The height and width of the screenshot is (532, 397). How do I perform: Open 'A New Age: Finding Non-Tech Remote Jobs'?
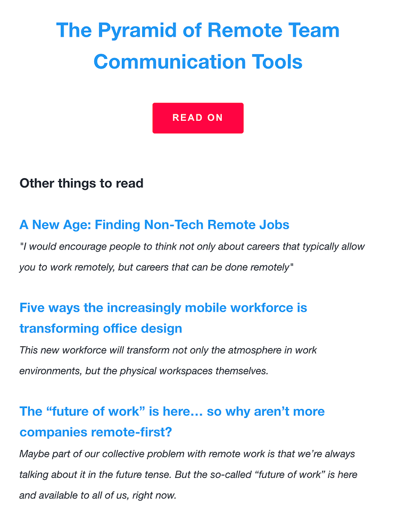pyautogui.click(x=154, y=225)
